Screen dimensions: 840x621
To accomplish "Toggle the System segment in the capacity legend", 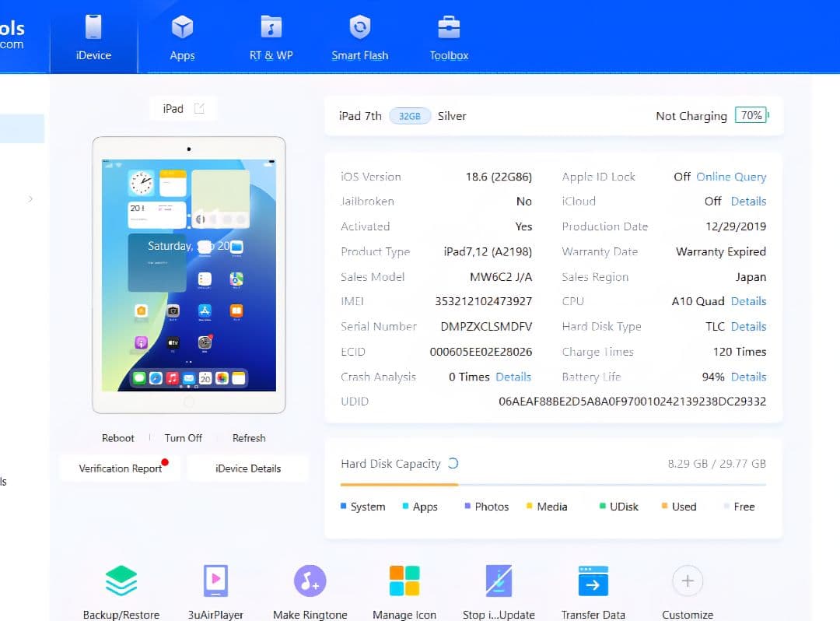I will click(362, 507).
